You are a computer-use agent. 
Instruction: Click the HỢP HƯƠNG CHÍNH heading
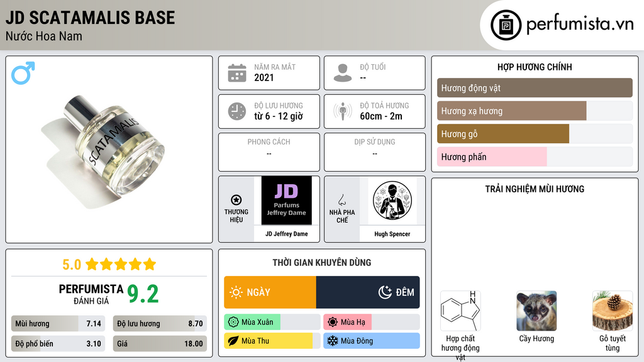(535, 67)
